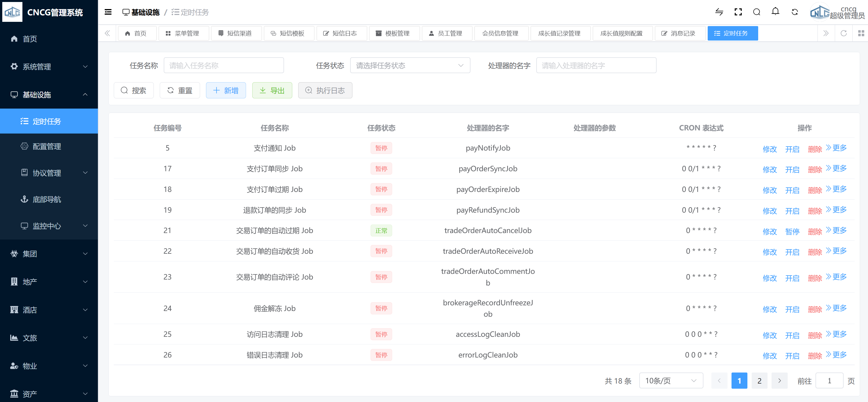Click the header sync refresh icon
868x402 pixels.
795,12
